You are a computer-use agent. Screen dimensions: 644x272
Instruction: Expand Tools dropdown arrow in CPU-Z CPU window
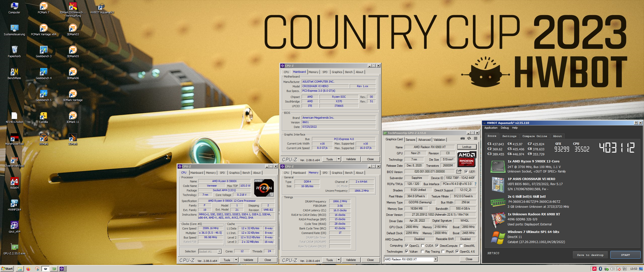point(236,260)
